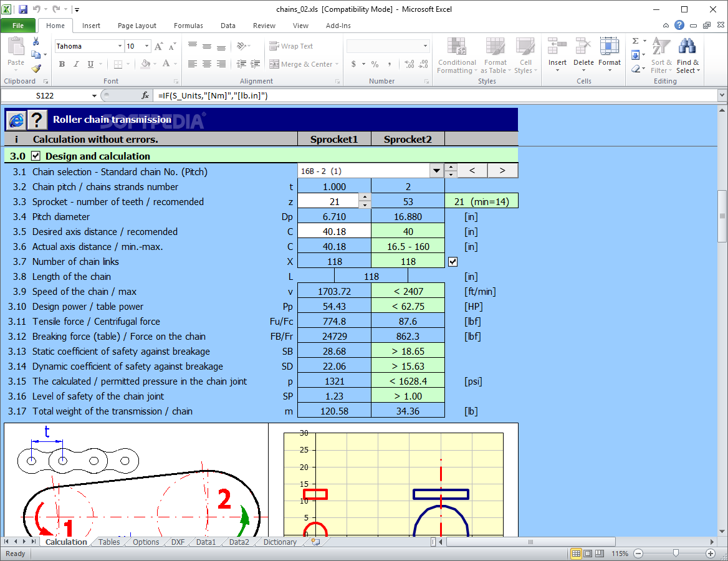Viewport: 728px width, 561px height.
Task: Click Format cells button
Action: (610, 55)
